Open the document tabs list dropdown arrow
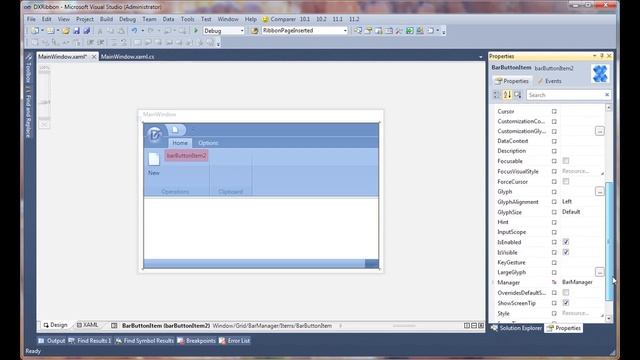Image resolution: width=640 pixels, height=360 pixels. click(x=480, y=57)
